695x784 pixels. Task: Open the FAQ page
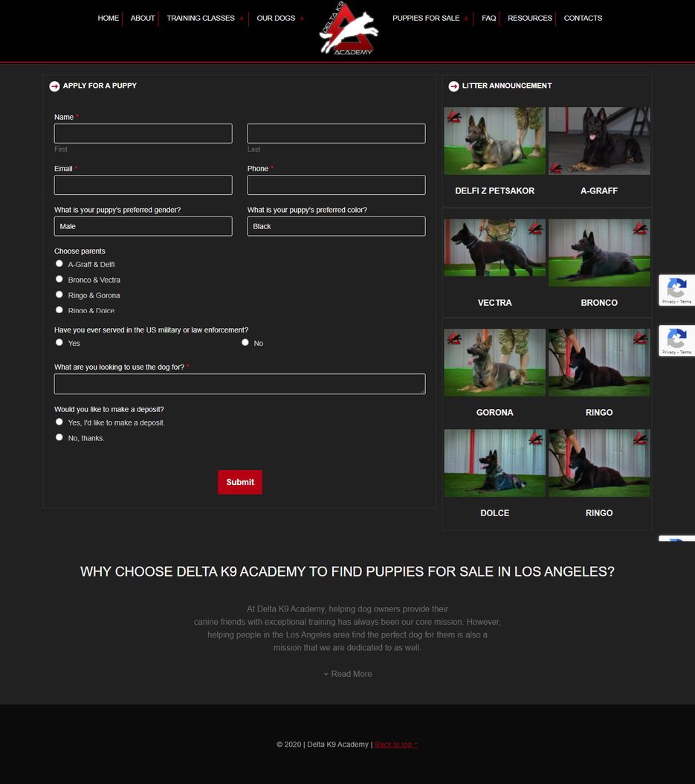[488, 18]
